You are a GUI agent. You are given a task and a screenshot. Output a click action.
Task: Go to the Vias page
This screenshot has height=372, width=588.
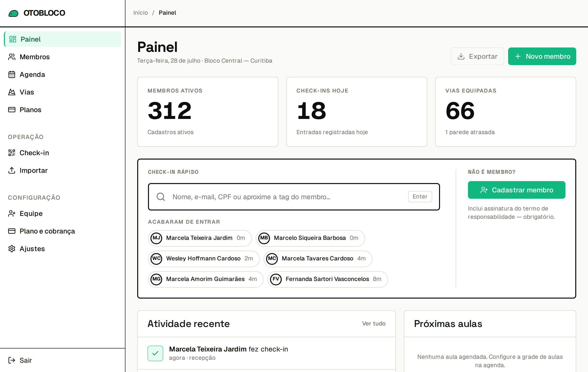[62, 92]
